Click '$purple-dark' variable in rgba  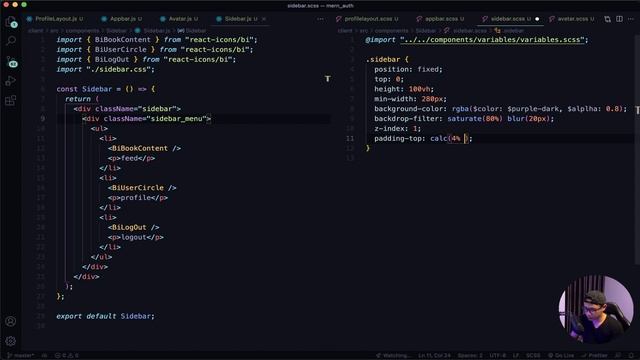pyautogui.click(x=533, y=109)
